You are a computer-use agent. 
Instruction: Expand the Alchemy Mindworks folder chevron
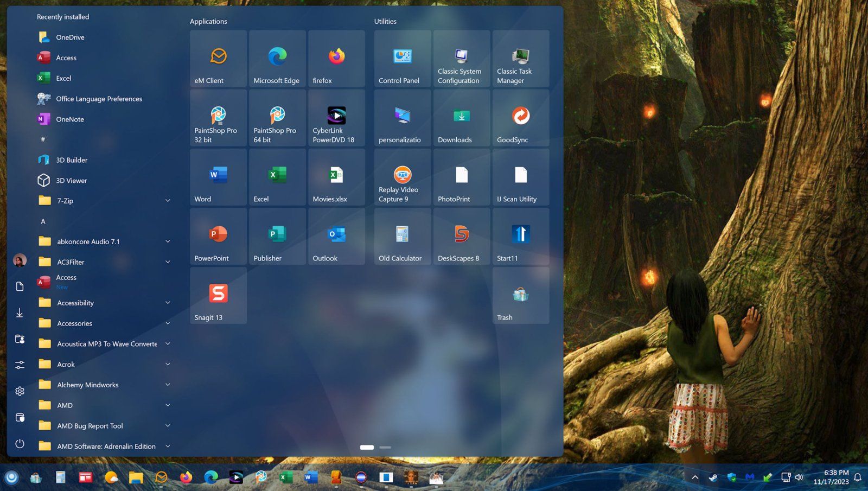168,385
